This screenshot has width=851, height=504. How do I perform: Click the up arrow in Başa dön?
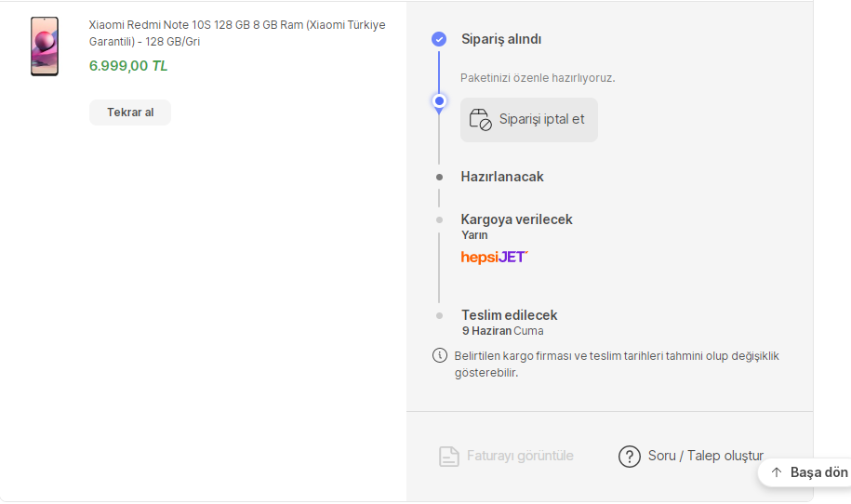(777, 472)
